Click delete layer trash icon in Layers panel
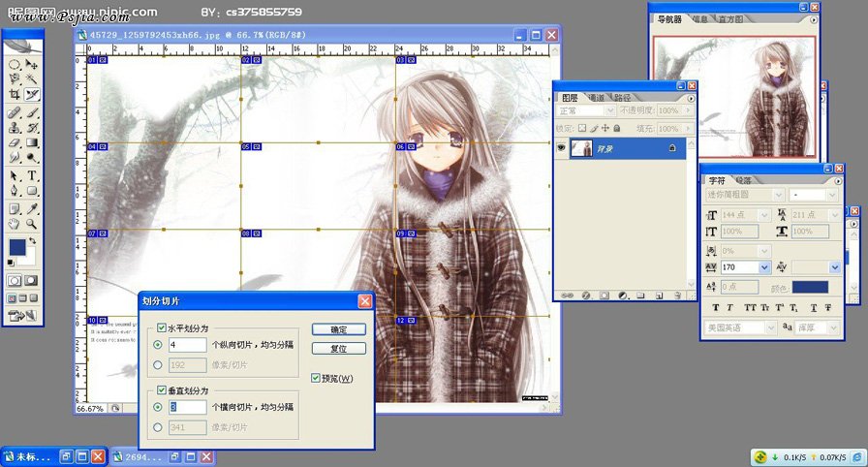Viewport: 868px width, 467px height. 677,296
